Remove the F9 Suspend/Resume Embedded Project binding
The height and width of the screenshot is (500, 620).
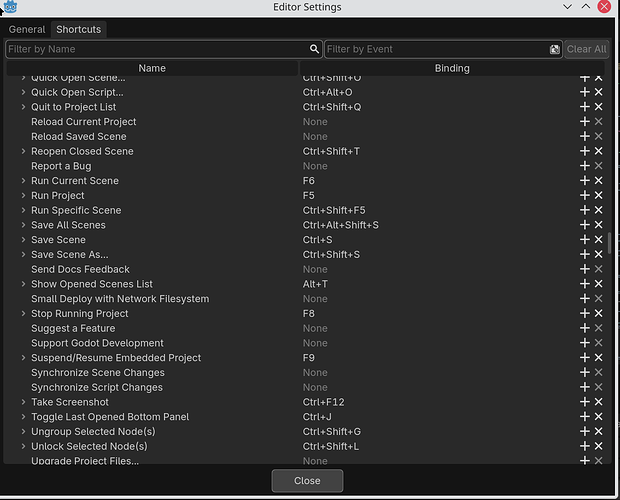[599, 358]
